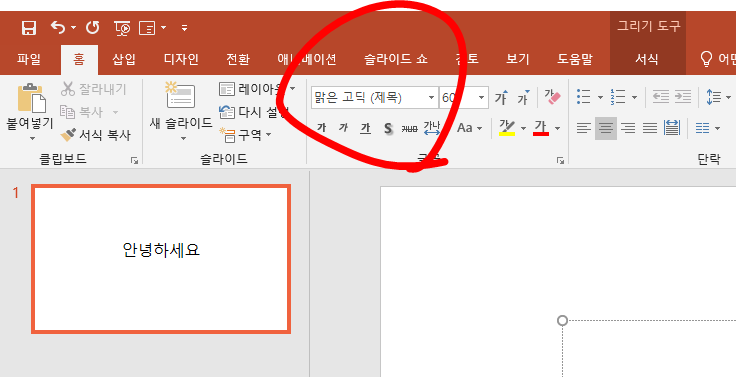Select slide 1 thumbnail 안녕하세요
The width and height of the screenshot is (736, 377).
point(161,259)
